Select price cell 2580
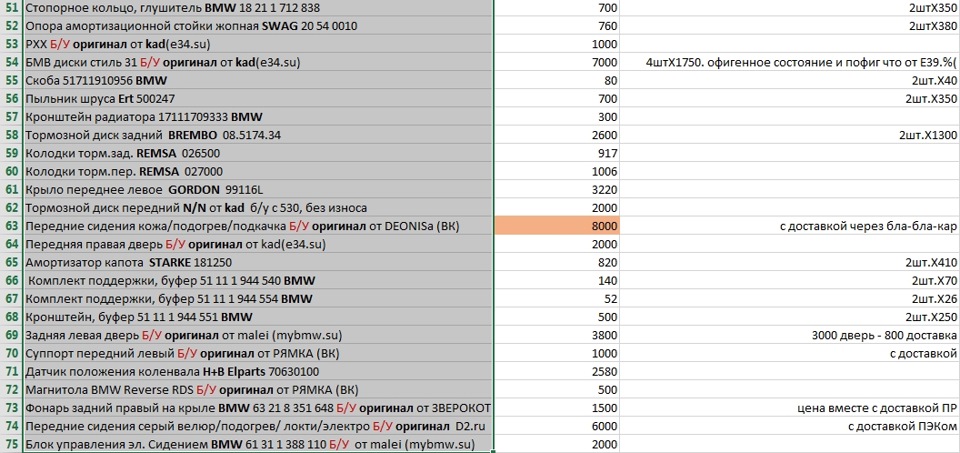Viewport: 960px width, 453px height. (x=557, y=372)
